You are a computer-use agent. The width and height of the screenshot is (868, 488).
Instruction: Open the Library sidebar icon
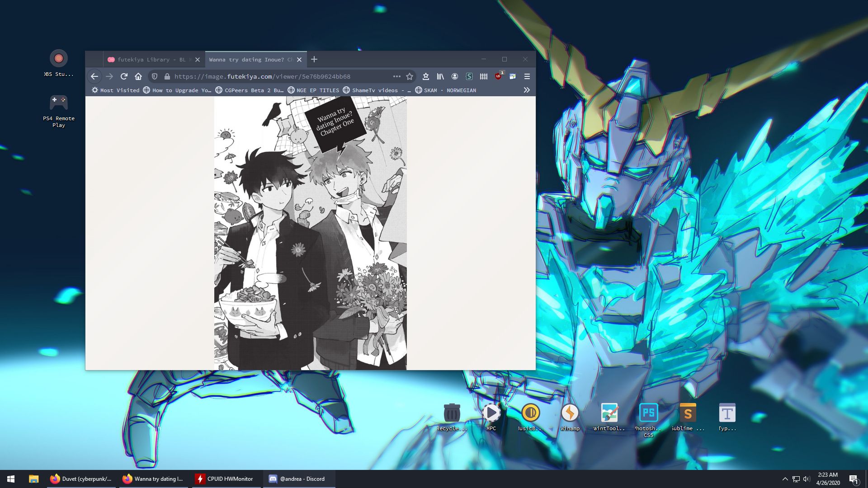tap(440, 76)
